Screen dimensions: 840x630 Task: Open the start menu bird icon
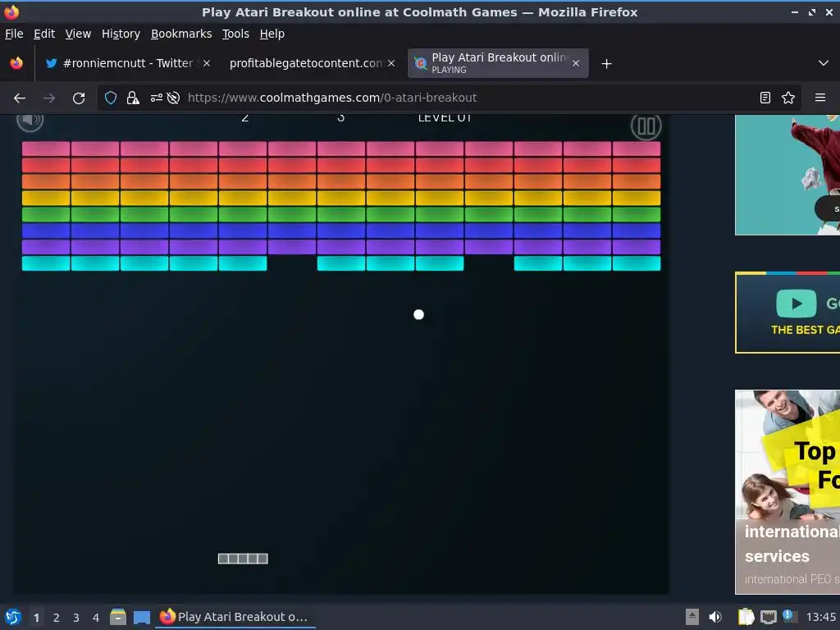click(13, 617)
